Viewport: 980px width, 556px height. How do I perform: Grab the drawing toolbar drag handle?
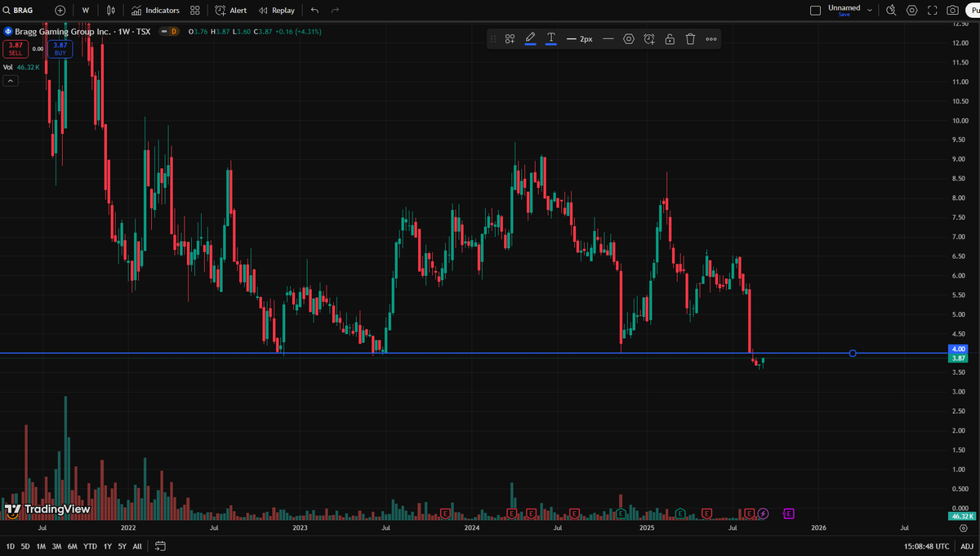[x=495, y=38]
